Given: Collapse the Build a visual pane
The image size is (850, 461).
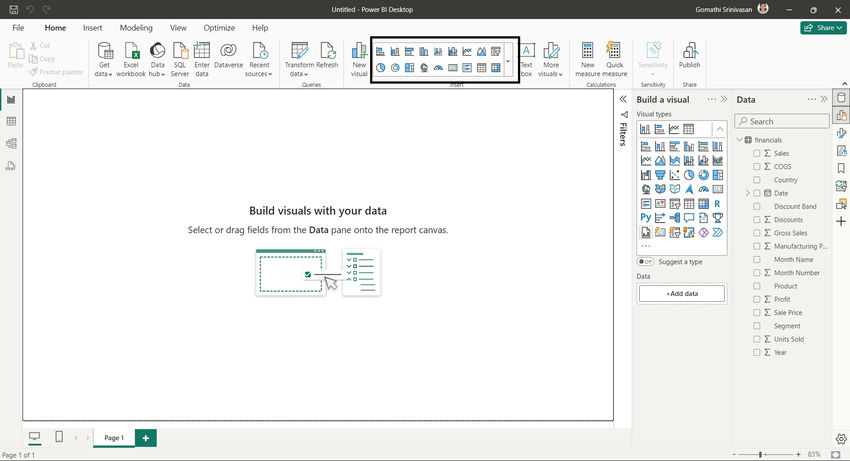Looking at the screenshot, I should pos(724,99).
